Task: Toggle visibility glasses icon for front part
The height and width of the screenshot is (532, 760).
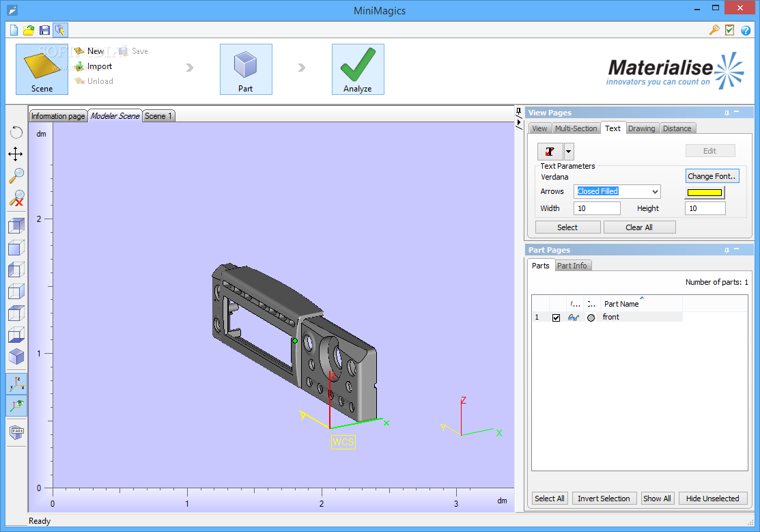Action: point(574,318)
